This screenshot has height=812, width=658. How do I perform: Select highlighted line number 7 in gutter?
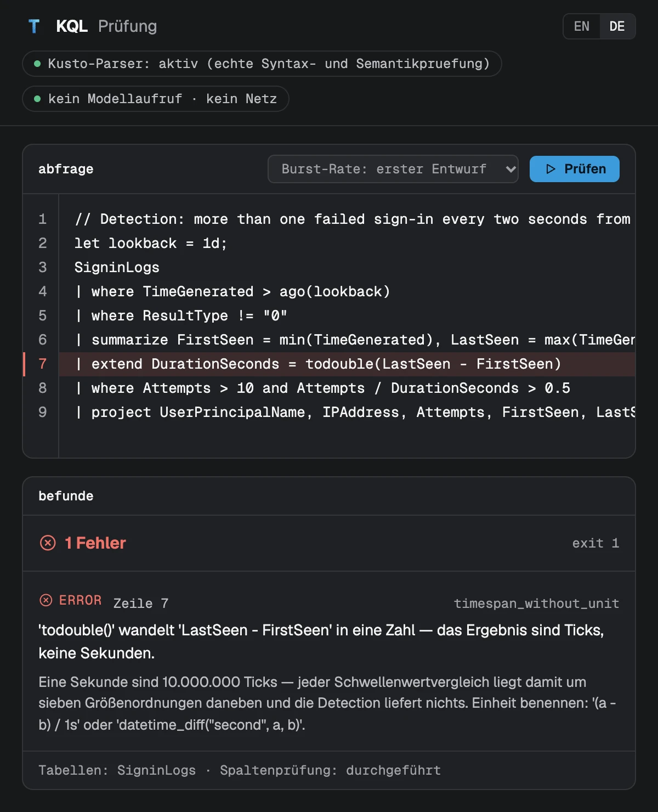click(43, 364)
